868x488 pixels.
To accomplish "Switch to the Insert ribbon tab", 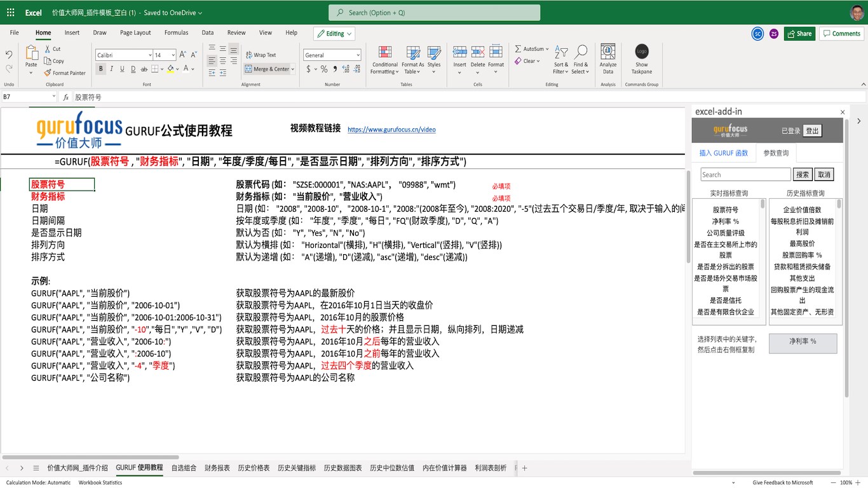I will click(x=72, y=32).
